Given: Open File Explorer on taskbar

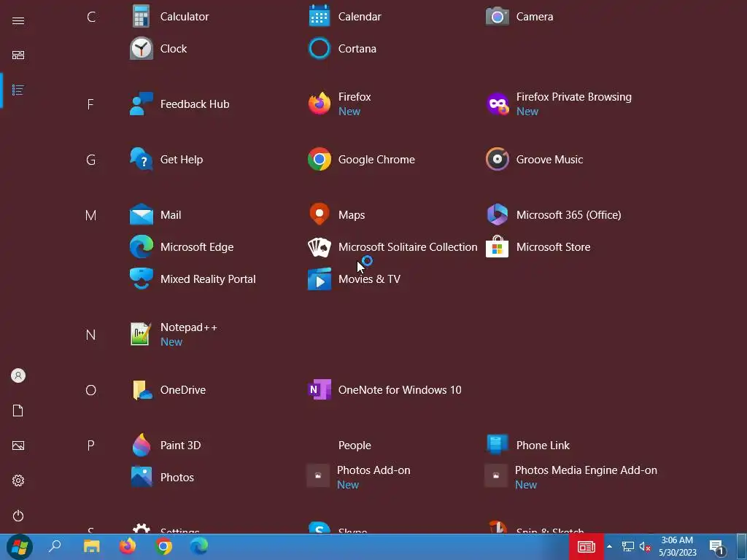Looking at the screenshot, I should pos(91,546).
